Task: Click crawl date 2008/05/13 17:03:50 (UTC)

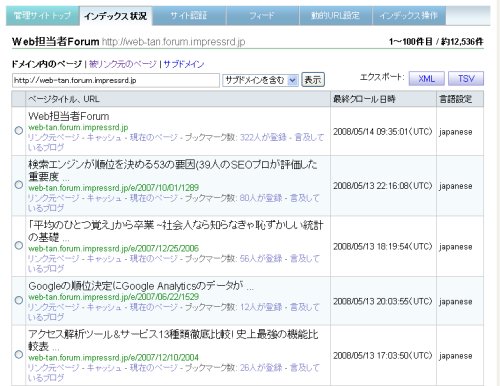Action: point(383,356)
